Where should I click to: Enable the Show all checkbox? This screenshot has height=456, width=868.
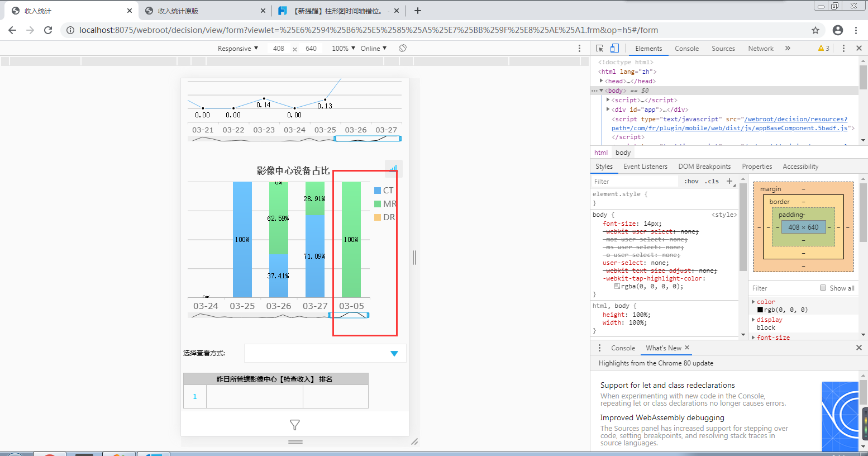pos(823,288)
